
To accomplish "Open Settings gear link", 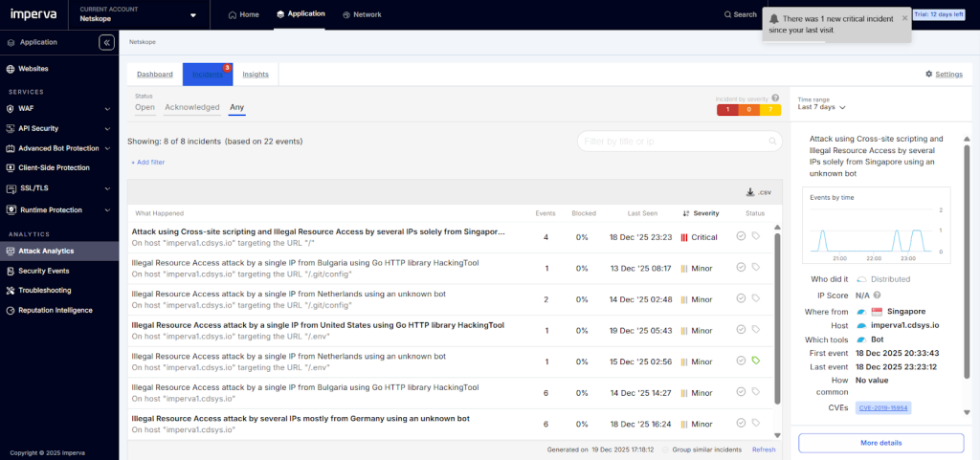I will click(x=944, y=75).
